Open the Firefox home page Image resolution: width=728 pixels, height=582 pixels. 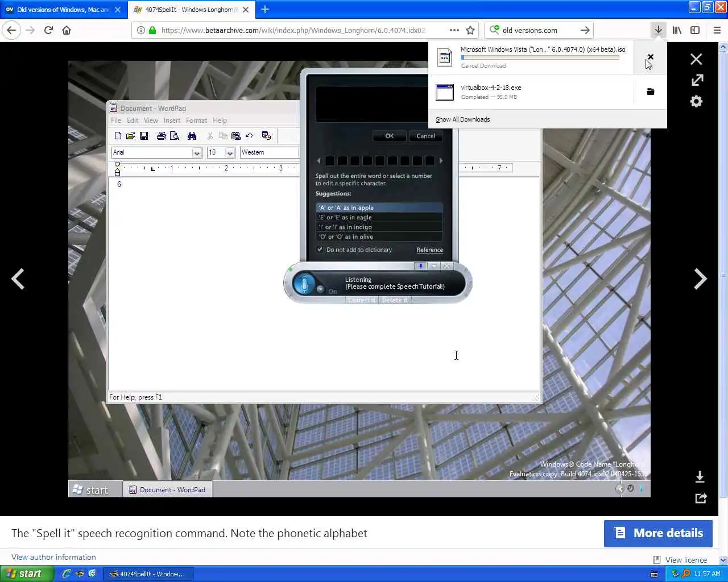(x=67, y=30)
